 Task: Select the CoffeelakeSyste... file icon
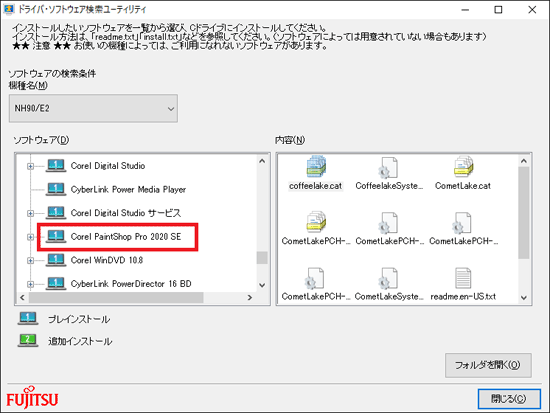click(388, 167)
